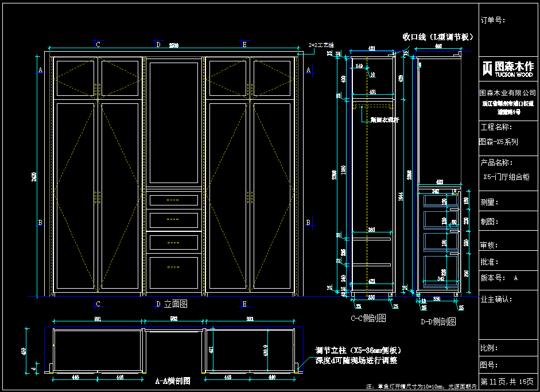
Task: Select the 收口线（L型调节板）annotation
Action: (x=438, y=37)
